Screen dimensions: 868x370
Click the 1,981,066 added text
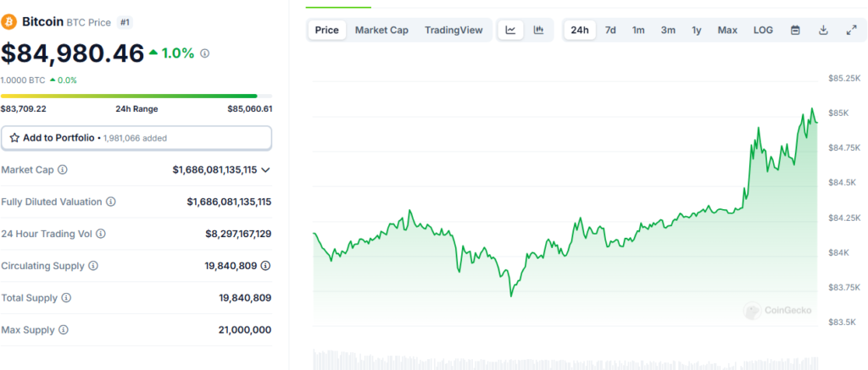point(135,138)
